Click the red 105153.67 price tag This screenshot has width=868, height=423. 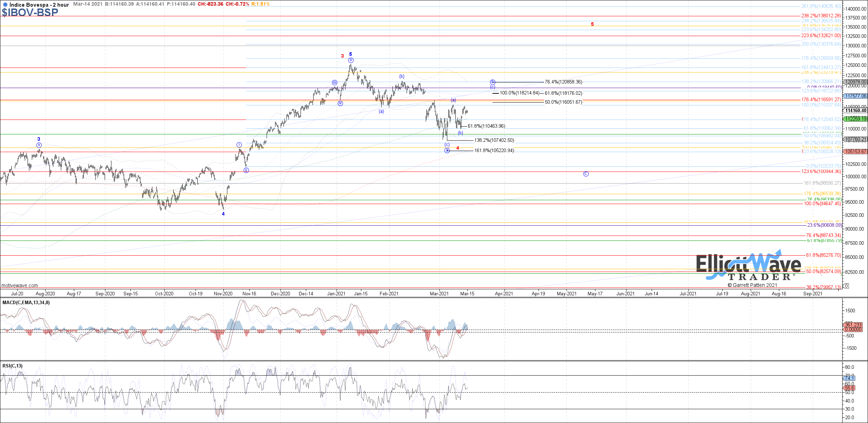point(856,151)
